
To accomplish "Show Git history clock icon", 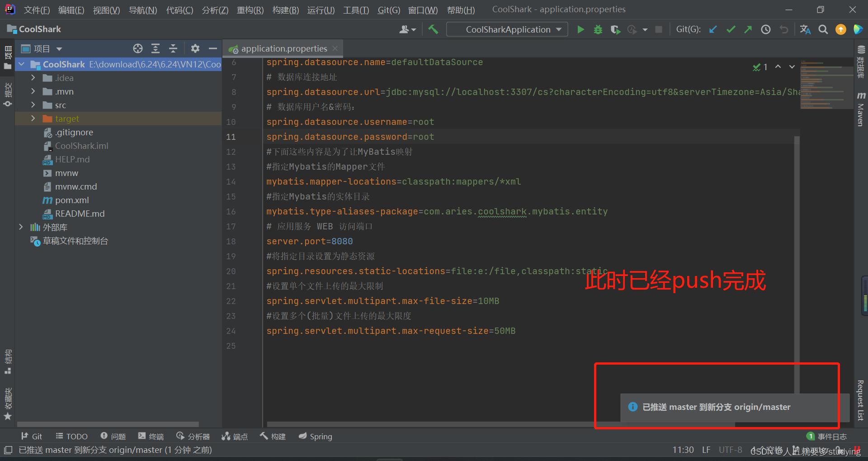I will [x=766, y=29].
